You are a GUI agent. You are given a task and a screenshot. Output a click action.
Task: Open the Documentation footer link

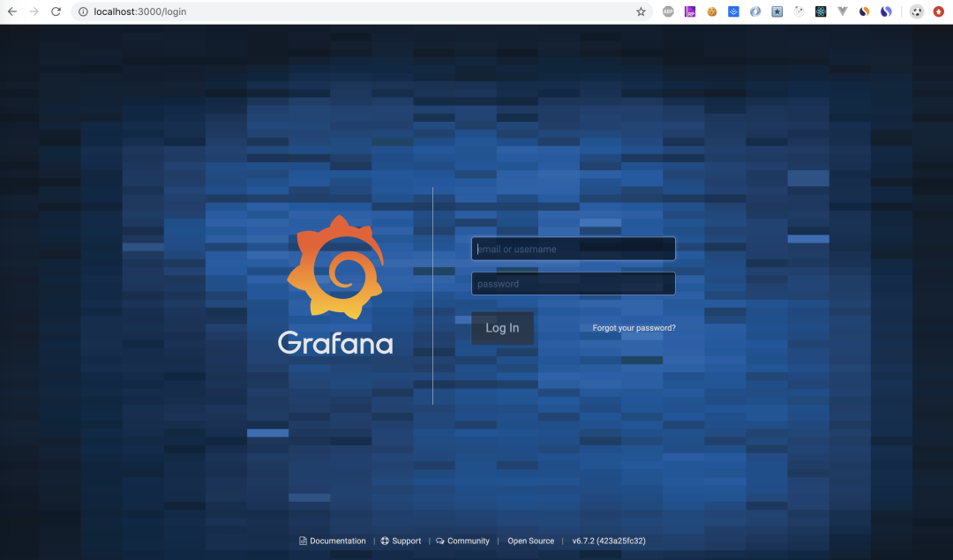coord(338,541)
